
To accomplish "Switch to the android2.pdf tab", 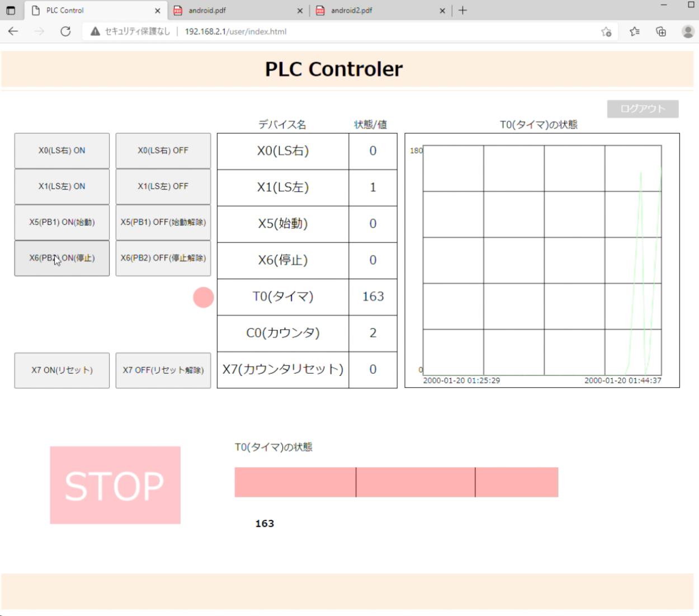I will [x=380, y=10].
